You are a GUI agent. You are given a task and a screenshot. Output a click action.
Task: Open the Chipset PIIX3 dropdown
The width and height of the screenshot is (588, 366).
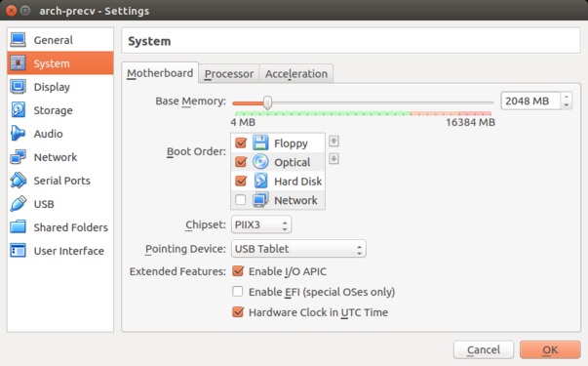[x=261, y=224]
